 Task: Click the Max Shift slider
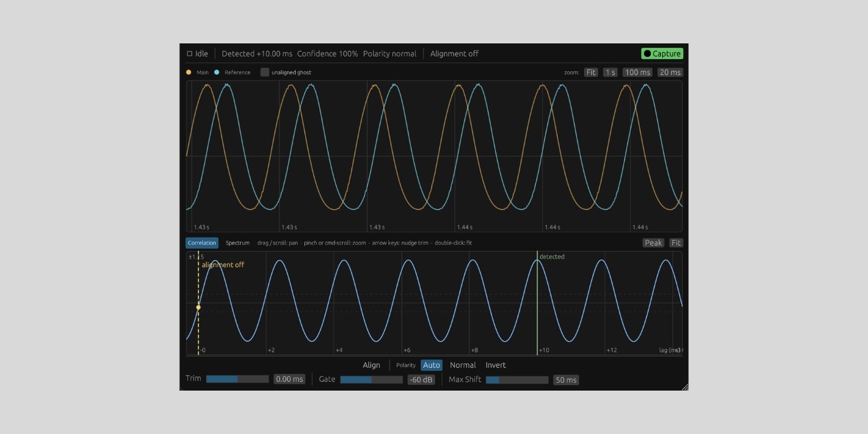517,379
